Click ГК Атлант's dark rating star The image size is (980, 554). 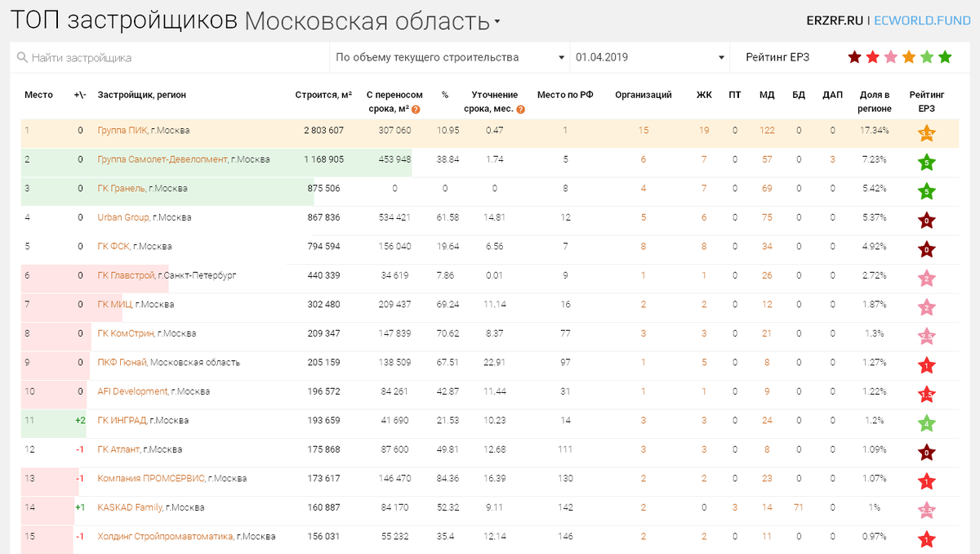(927, 452)
